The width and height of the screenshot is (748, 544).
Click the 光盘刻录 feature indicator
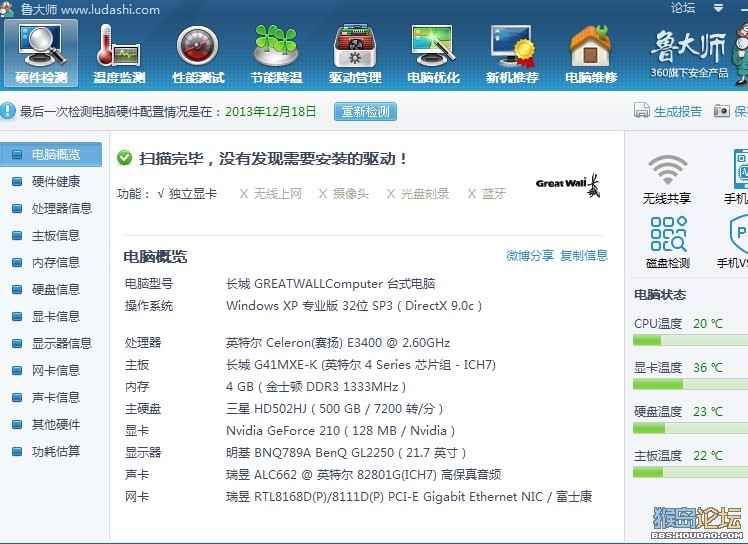(418, 193)
